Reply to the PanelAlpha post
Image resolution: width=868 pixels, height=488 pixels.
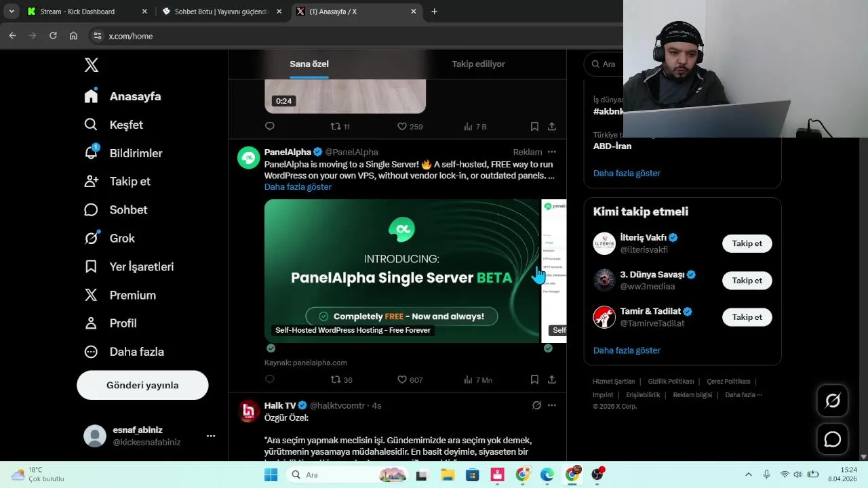coord(270,380)
